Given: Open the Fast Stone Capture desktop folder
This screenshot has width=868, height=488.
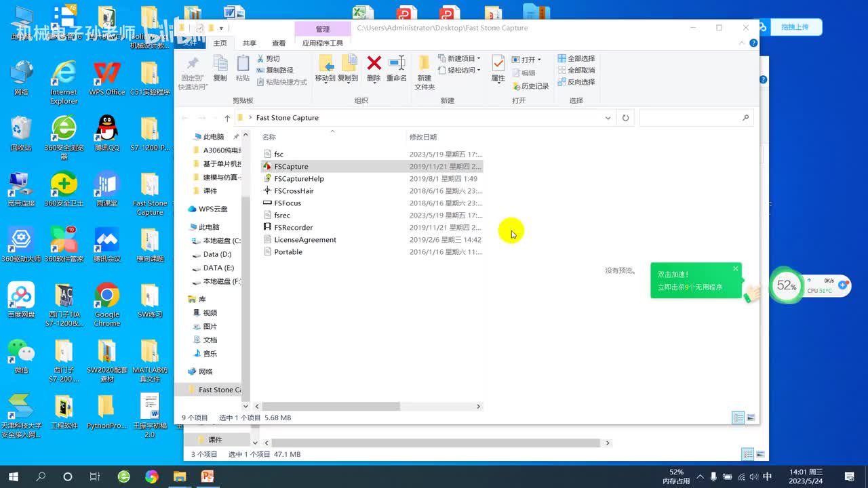Looking at the screenshot, I should click(150, 195).
